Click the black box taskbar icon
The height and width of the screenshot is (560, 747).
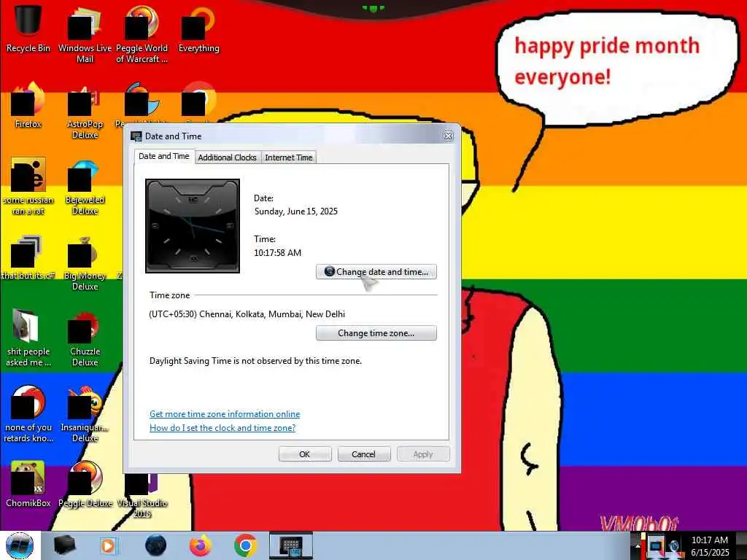(65, 545)
